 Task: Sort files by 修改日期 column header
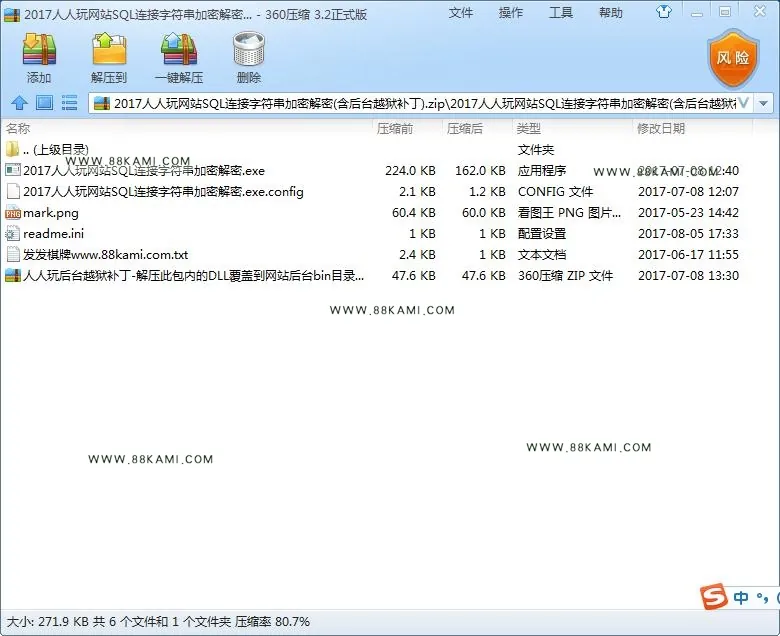[x=661, y=129]
